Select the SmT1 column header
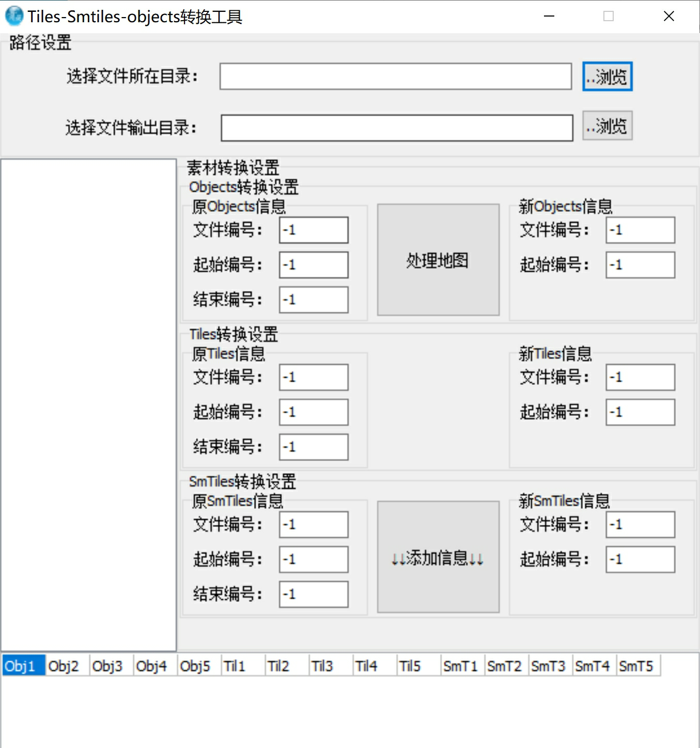This screenshot has width=700, height=748. coord(463,665)
